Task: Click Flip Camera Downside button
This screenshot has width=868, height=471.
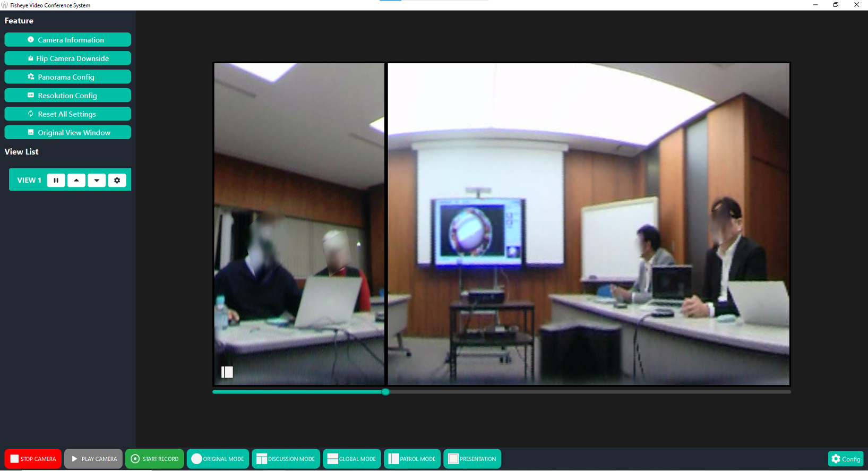Action: click(x=67, y=58)
